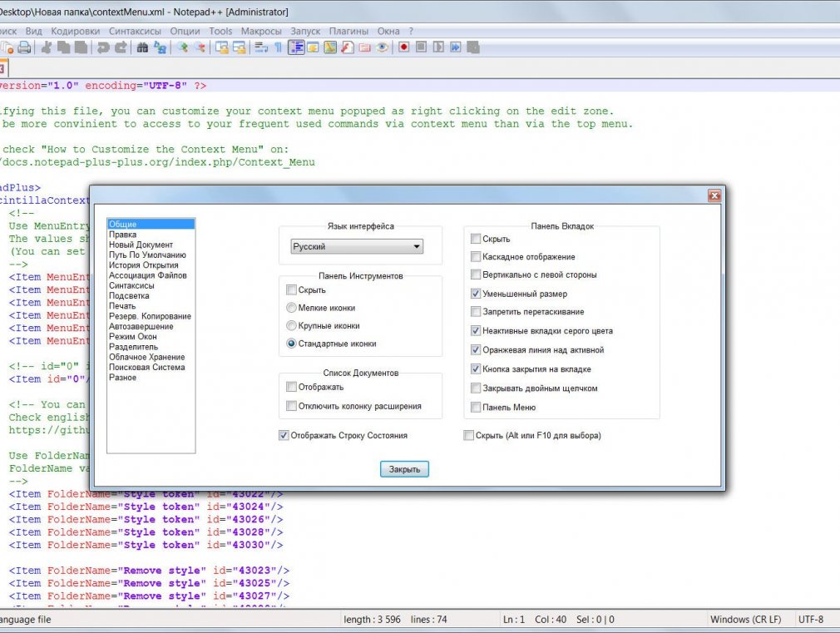Select Облачное Хранение in settings list
Viewport: 840px width, 633px height.
151,357
